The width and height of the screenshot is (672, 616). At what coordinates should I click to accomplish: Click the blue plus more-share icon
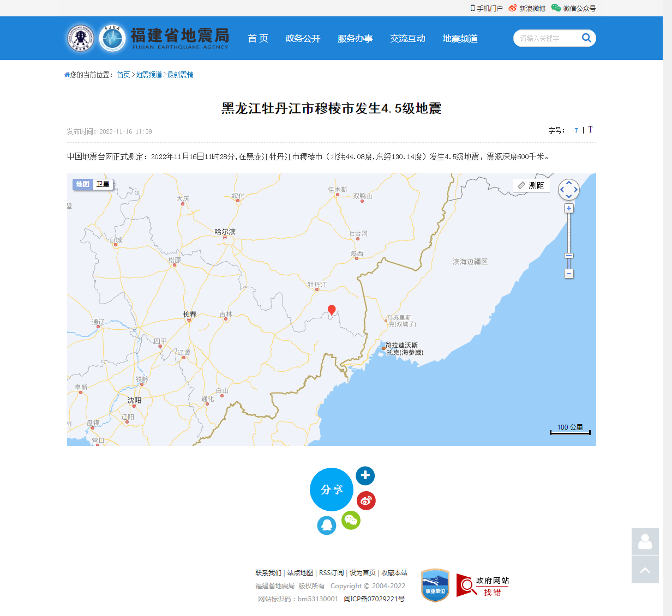[x=365, y=475]
